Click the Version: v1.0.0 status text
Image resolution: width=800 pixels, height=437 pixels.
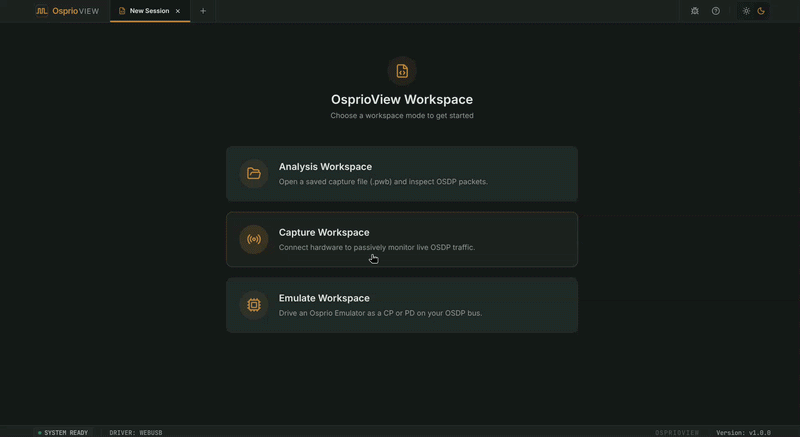(x=743, y=432)
